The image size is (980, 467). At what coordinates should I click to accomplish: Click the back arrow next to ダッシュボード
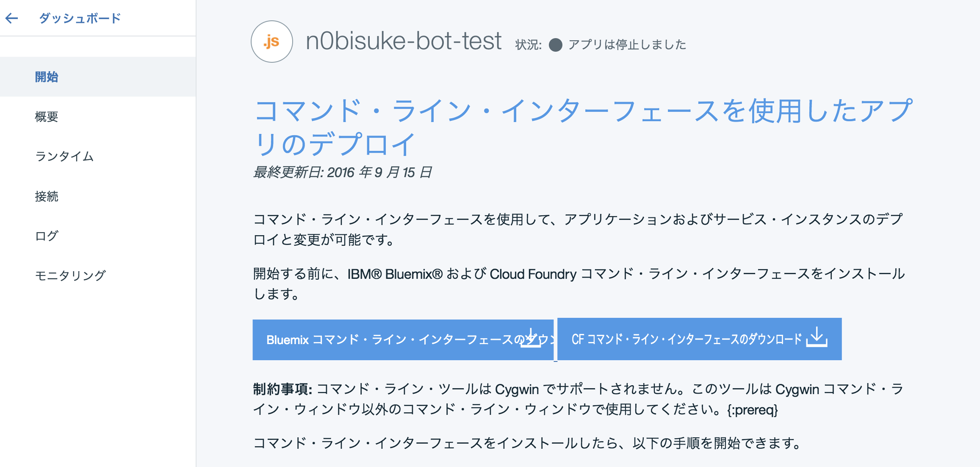[x=12, y=18]
